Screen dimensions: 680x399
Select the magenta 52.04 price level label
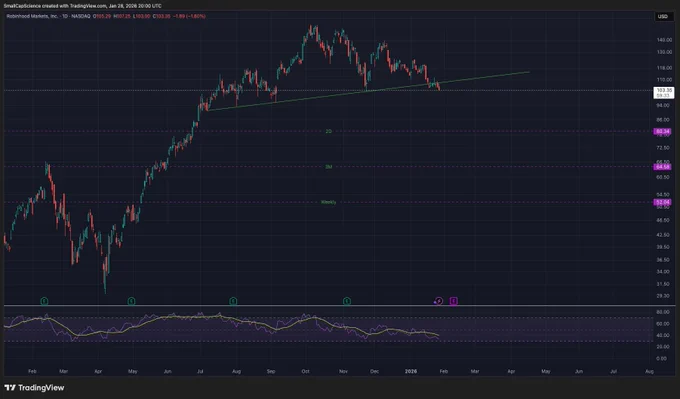click(x=662, y=202)
